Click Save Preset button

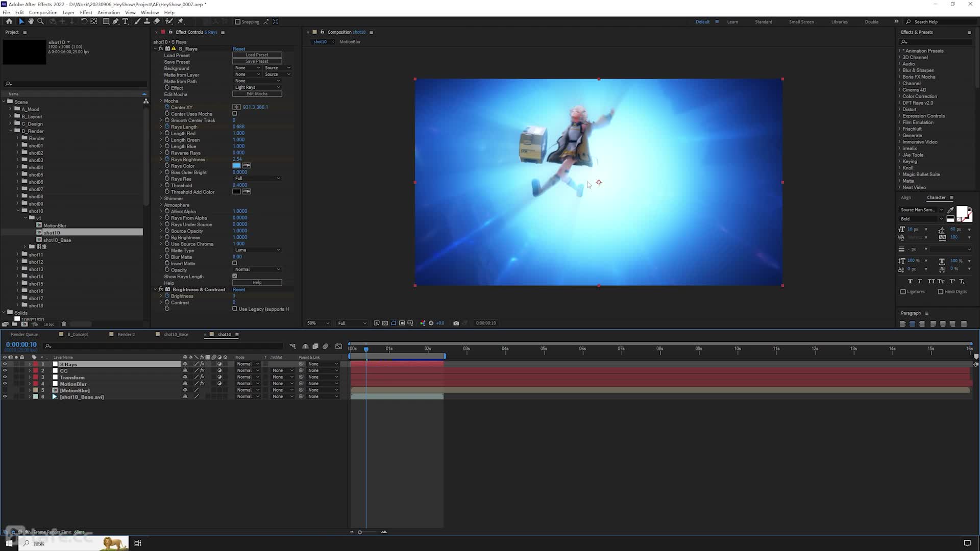(x=257, y=61)
